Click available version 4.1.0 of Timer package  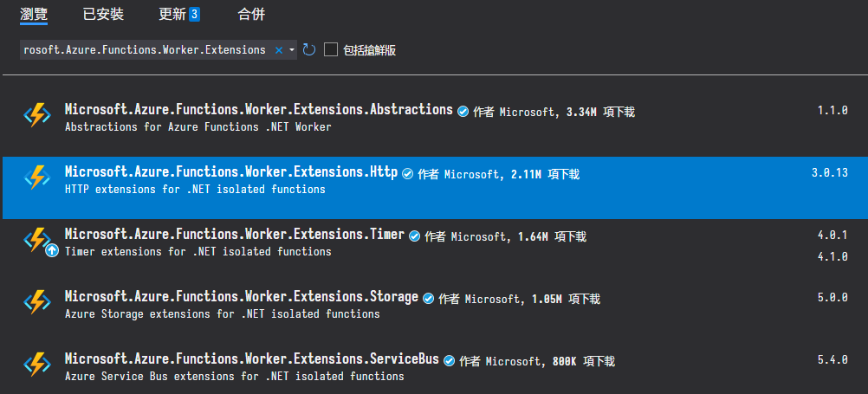tap(832, 257)
